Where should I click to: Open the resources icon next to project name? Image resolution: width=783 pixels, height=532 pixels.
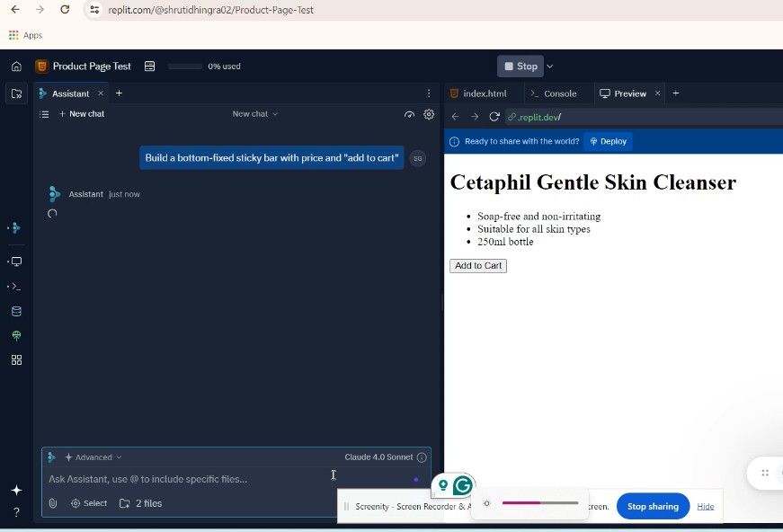pos(149,66)
